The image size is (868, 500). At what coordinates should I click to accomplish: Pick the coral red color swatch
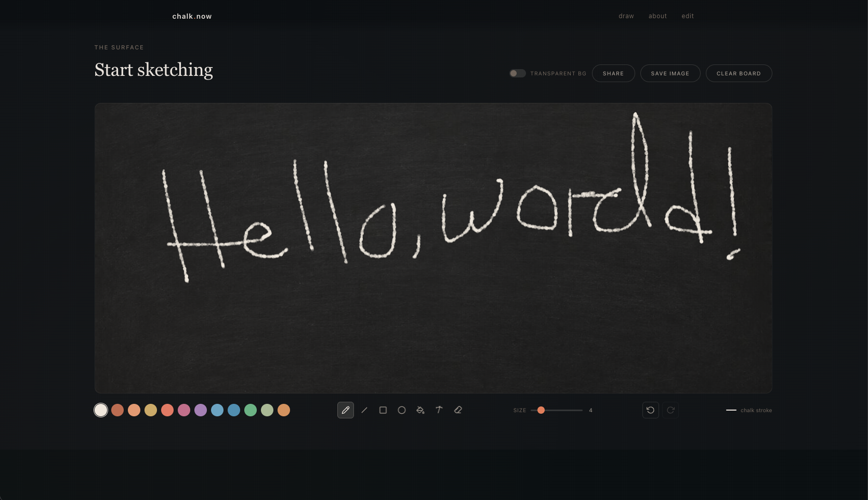click(x=167, y=410)
